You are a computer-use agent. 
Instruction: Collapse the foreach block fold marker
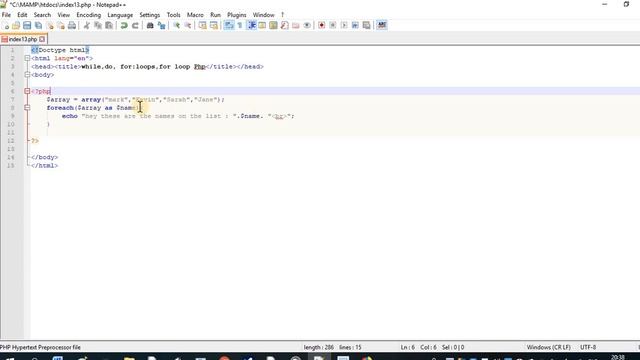tap(27, 108)
